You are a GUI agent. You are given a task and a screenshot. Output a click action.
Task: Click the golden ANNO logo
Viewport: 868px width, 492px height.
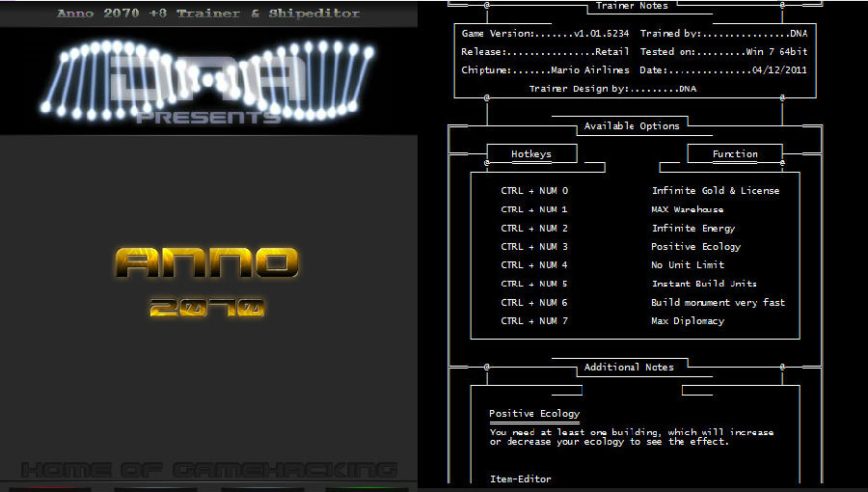tap(207, 262)
